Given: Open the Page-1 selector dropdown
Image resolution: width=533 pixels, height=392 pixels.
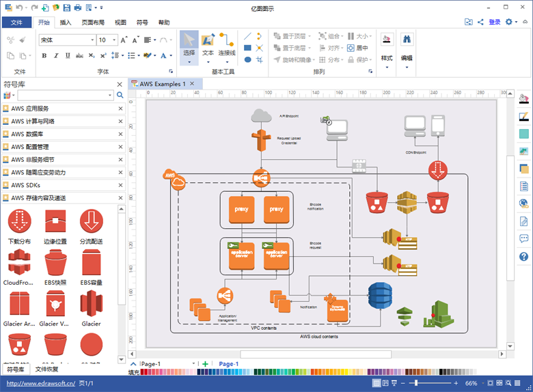Looking at the screenshot, I should [x=193, y=364].
